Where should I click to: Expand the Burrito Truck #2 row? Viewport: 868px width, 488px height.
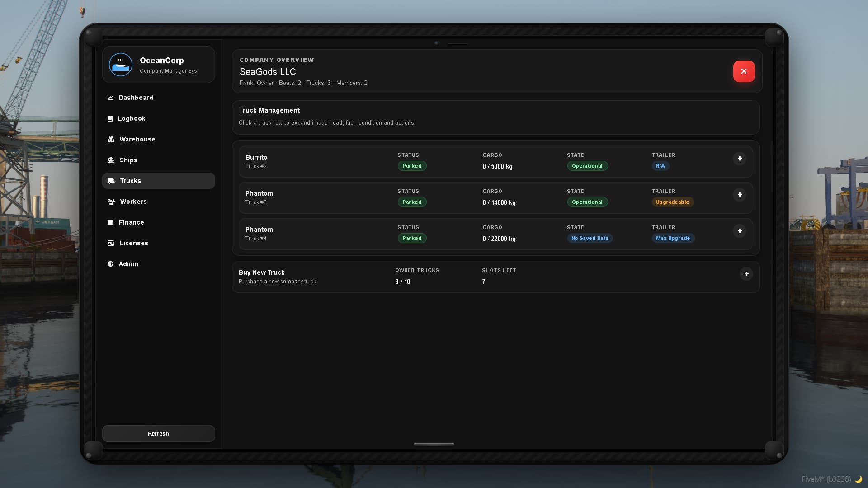pyautogui.click(x=739, y=159)
